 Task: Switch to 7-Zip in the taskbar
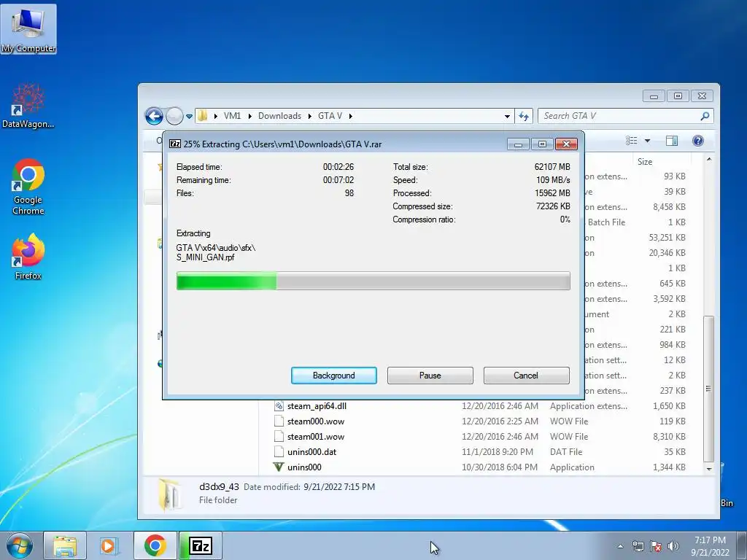(x=201, y=545)
